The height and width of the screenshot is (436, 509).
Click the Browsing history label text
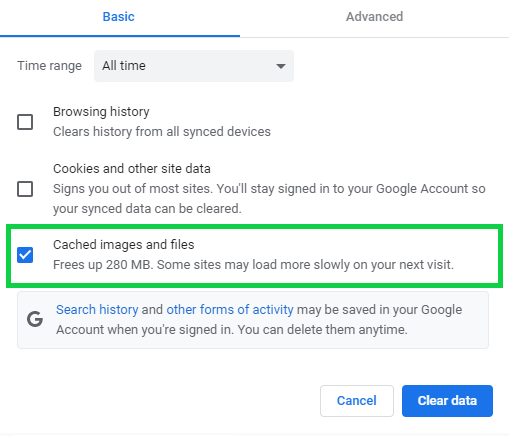101,112
